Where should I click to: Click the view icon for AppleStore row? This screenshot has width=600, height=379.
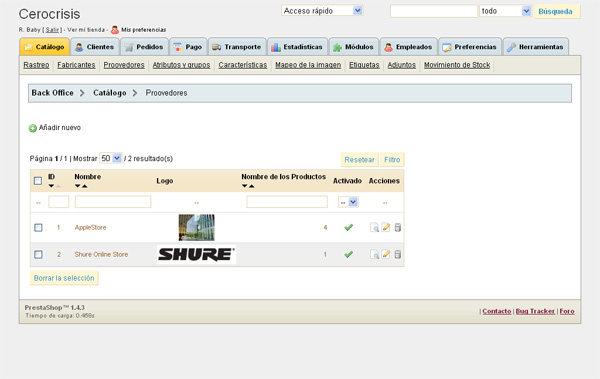[x=374, y=227]
